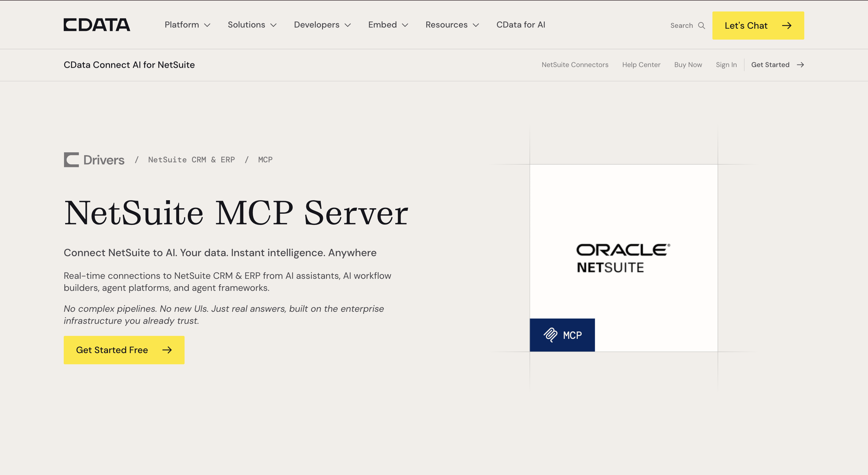The image size is (868, 475).
Task: Click the search magnifier icon
Action: coord(702,26)
